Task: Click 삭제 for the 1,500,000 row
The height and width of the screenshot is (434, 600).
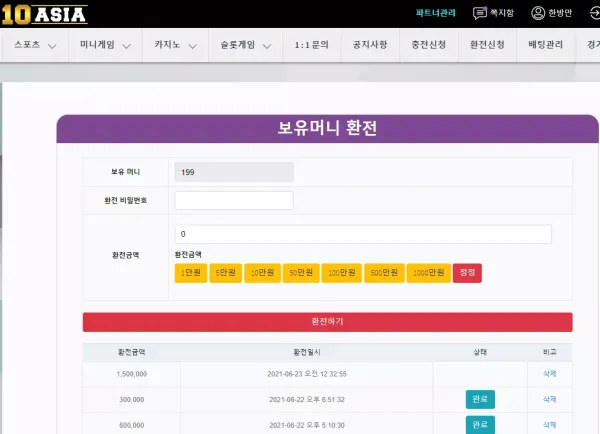Action: 549,374
